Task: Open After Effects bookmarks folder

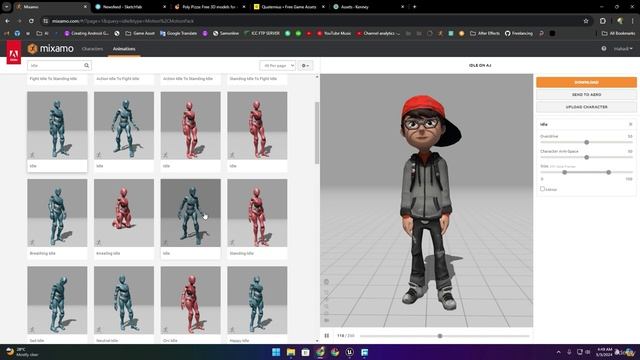Action: click(x=485, y=33)
